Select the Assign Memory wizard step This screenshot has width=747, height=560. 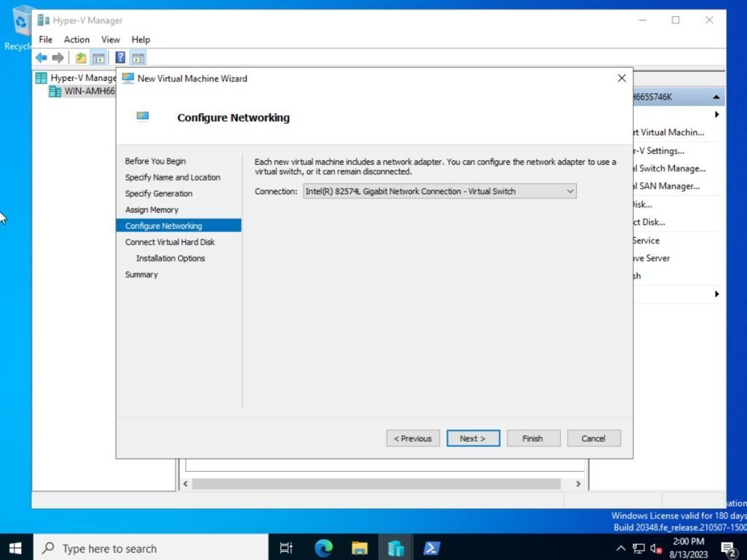pos(151,209)
